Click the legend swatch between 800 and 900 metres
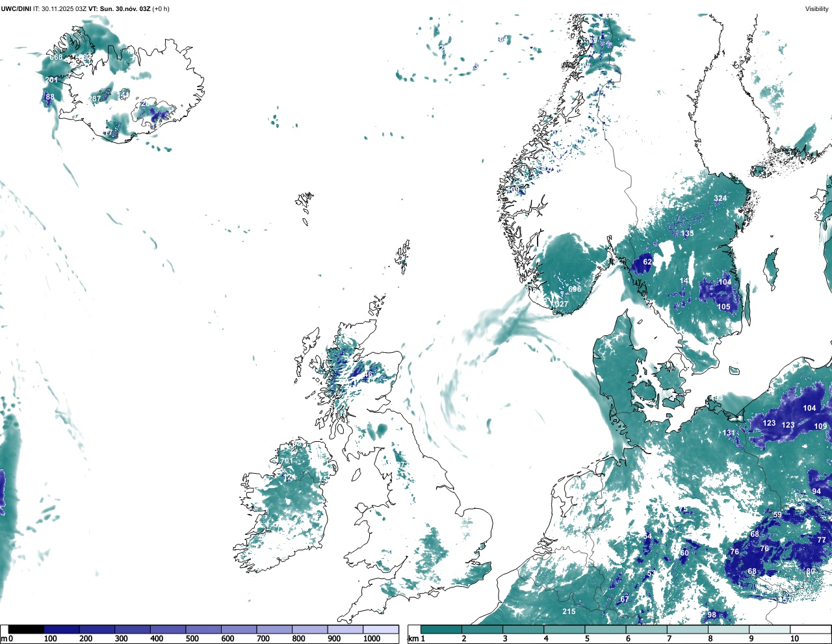Image resolution: width=832 pixels, height=644 pixels. (x=310, y=629)
